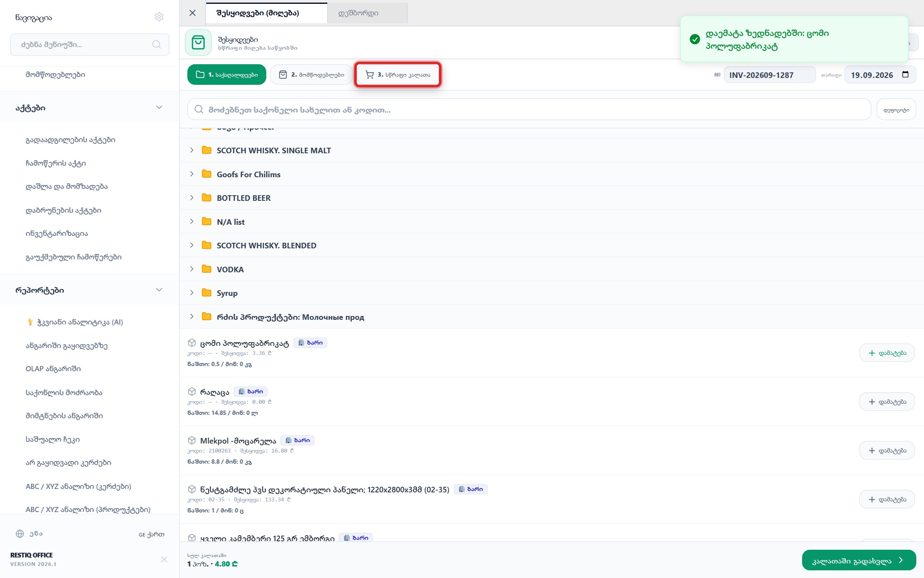Screen dimensions: 924x578
Task: Expand the BOTTLED BEER folder chevron
Action: coord(192,198)
